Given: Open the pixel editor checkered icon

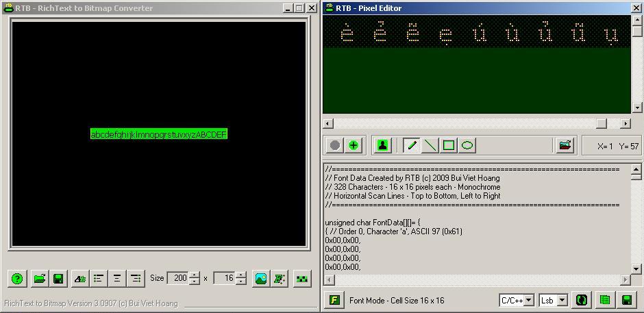Looking at the screenshot, I should (302, 279).
